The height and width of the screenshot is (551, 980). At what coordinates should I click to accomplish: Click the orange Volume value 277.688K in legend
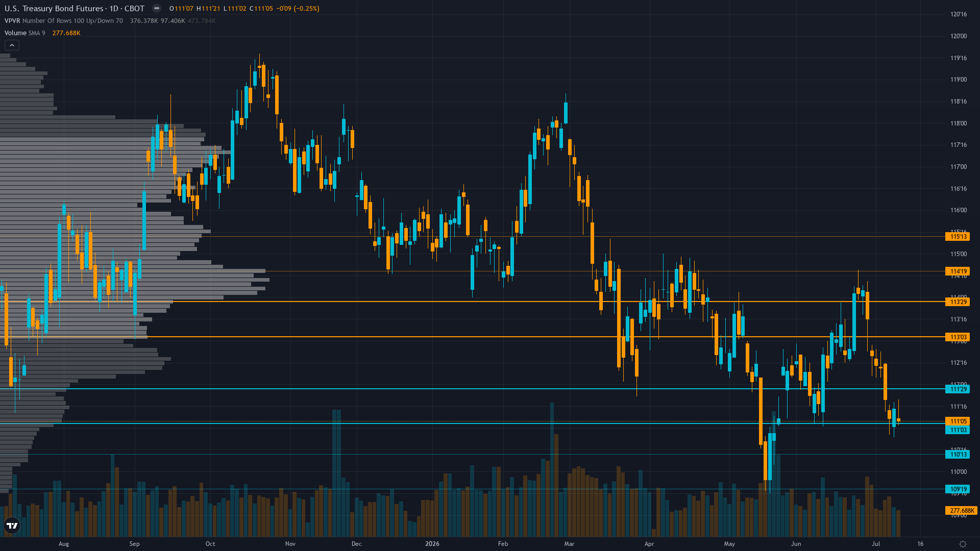tap(66, 33)
